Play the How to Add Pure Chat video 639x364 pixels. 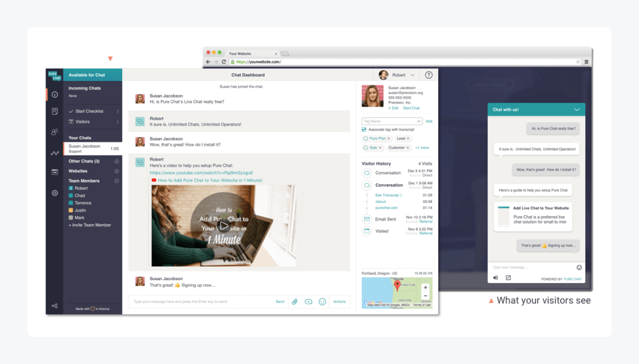(x=224, y=225)
